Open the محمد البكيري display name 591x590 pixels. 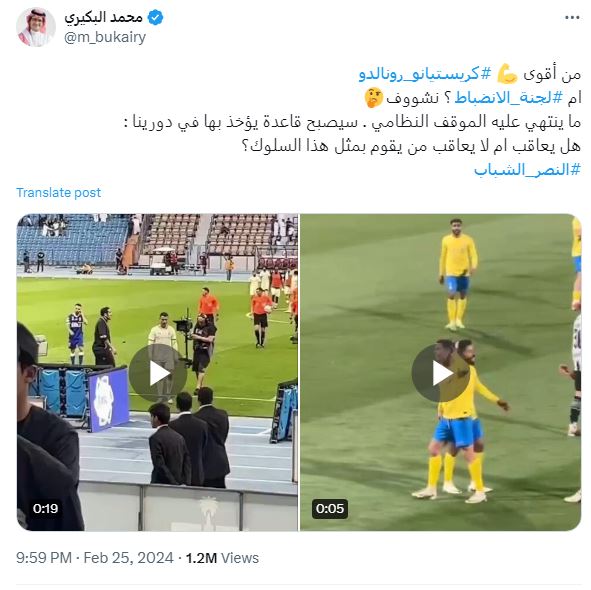(x=104, y=17)
